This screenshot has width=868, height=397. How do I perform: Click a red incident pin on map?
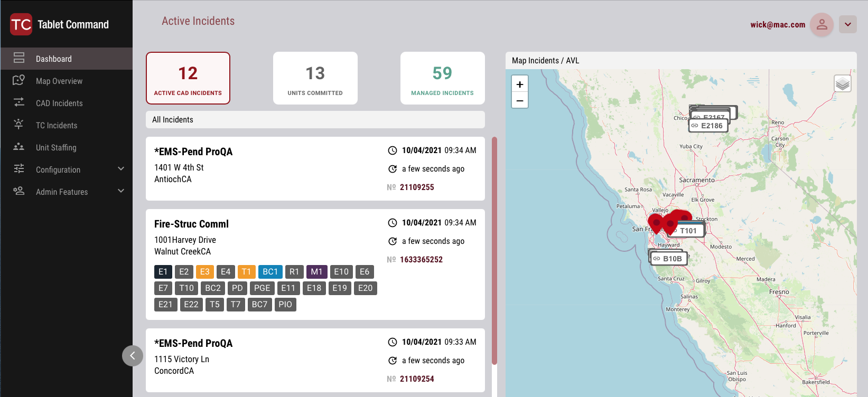point(656,223)
